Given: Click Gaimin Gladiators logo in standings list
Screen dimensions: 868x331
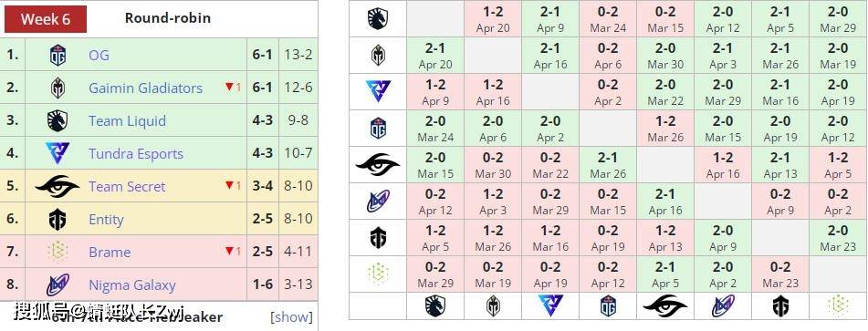Looking at the screenshot, I should click(x=58, y=88).
